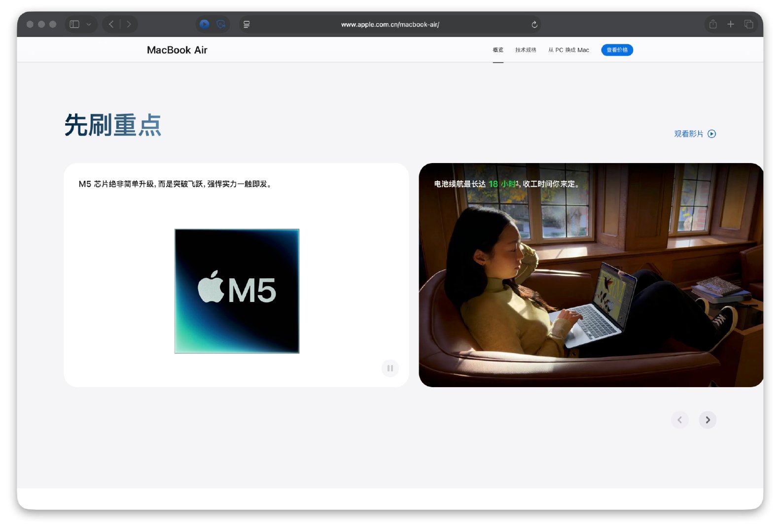This screenshot has width=780, height=532.
Task: Show the next highlight card
Action: 708,420
